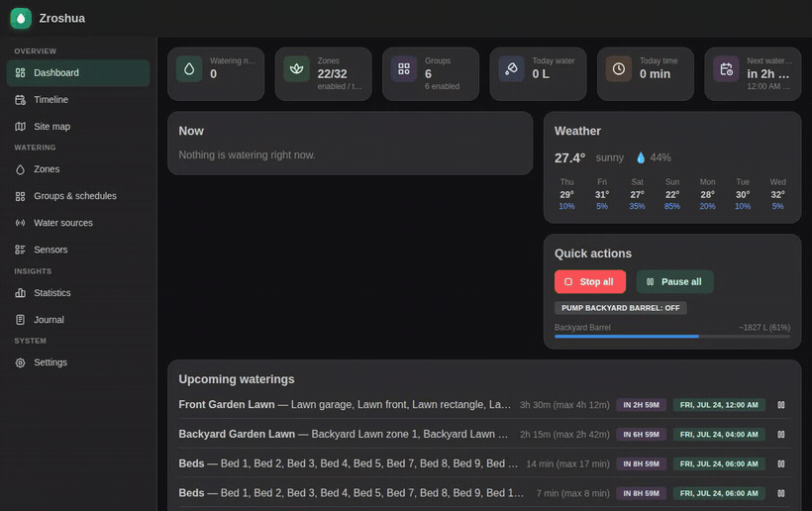Click the ~1827 L (61%) barrel reading
The width and height of the screenshot is (812, 511).
pos(764,328)
